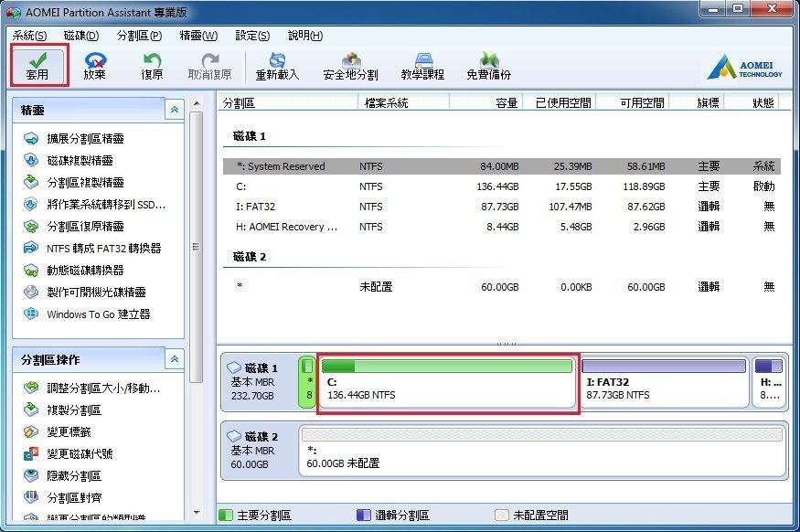
Task: Collapse the 精靈 panel
Action: pos(175,110)
